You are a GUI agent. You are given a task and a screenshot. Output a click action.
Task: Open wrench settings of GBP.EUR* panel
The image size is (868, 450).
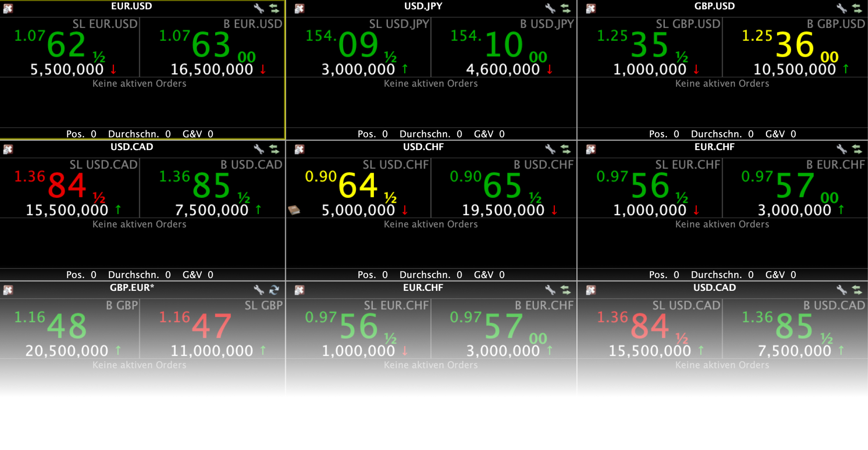click(x=259, y=290)
